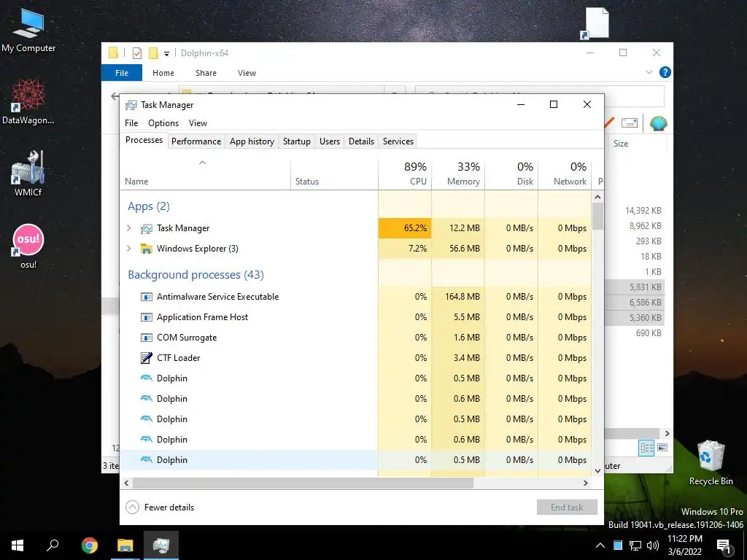Open My Computer desktop icon
This screenshot has width=747, height=560.
(x=28, y=29)
